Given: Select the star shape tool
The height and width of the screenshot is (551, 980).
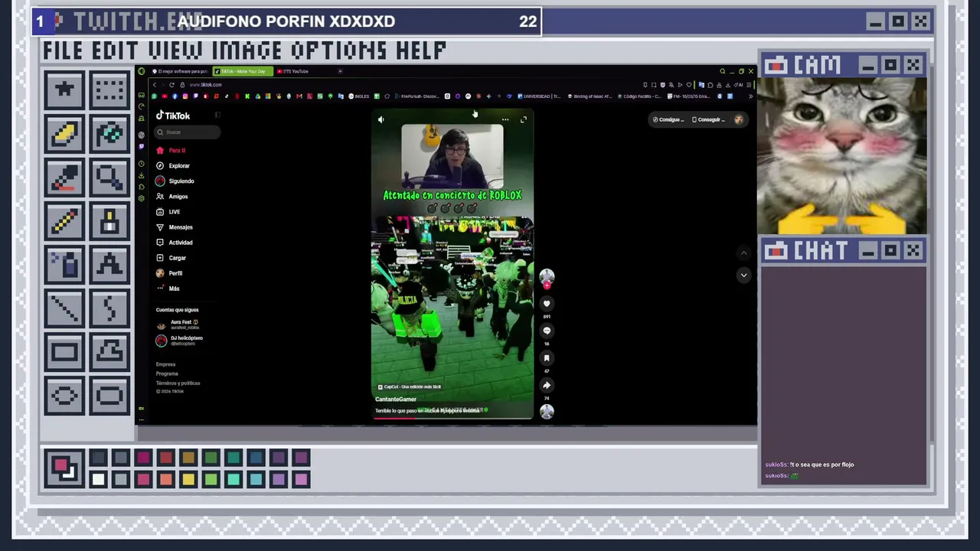Looking at the screenshot, I should 64,90.
